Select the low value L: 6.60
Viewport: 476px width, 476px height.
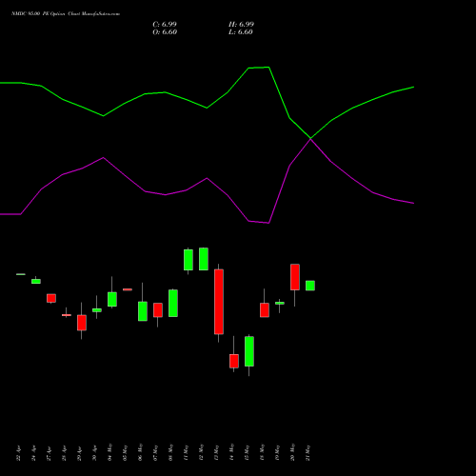pyautogui.click(x=241, y=32)
